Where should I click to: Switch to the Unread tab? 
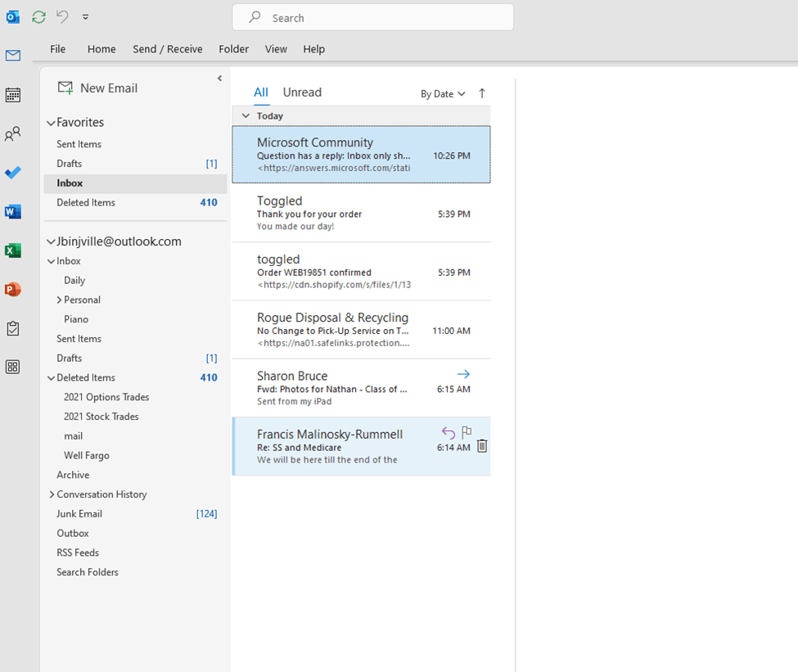tap(302, 92)
